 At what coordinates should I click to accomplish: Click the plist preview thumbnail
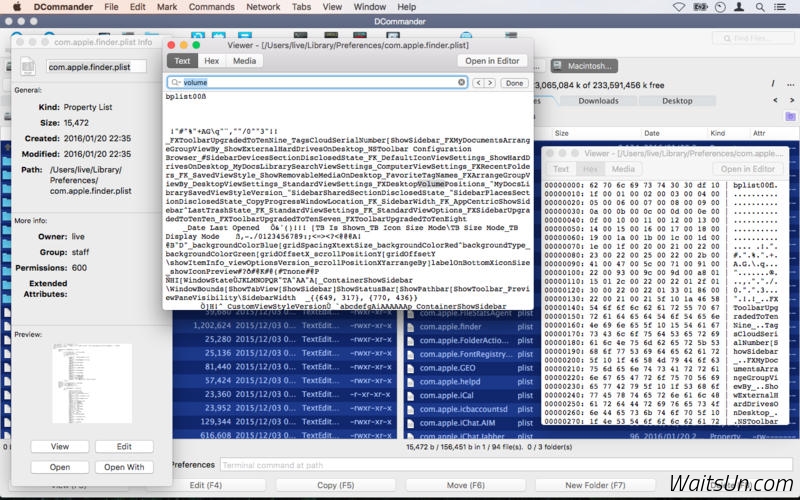pyautogui.click(x=92, y=384)
